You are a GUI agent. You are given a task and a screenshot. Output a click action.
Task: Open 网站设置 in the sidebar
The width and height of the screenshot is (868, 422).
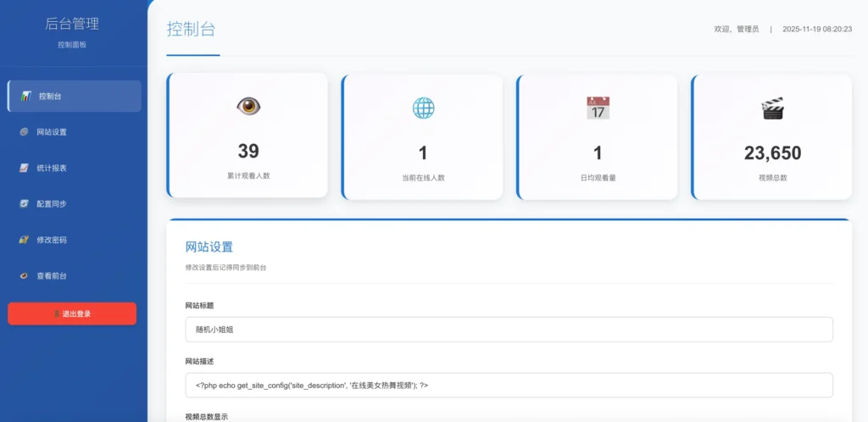click(x=75, y=131)
